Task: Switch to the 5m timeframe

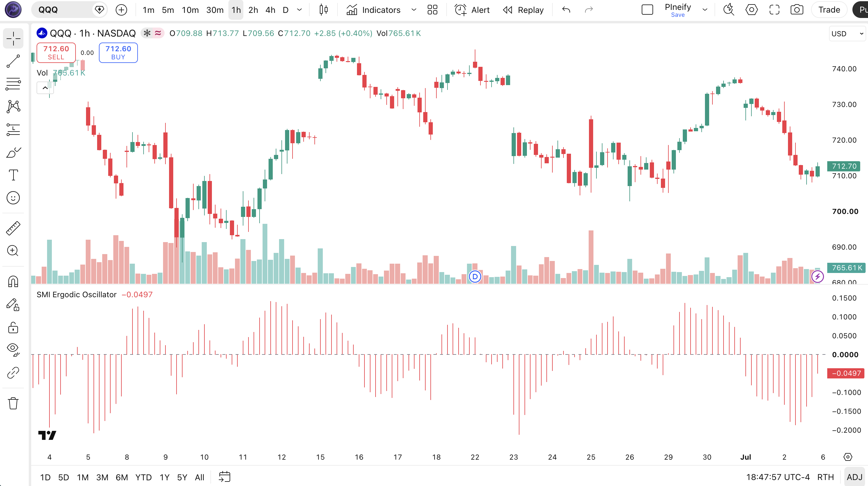Action: click(168, 10)
